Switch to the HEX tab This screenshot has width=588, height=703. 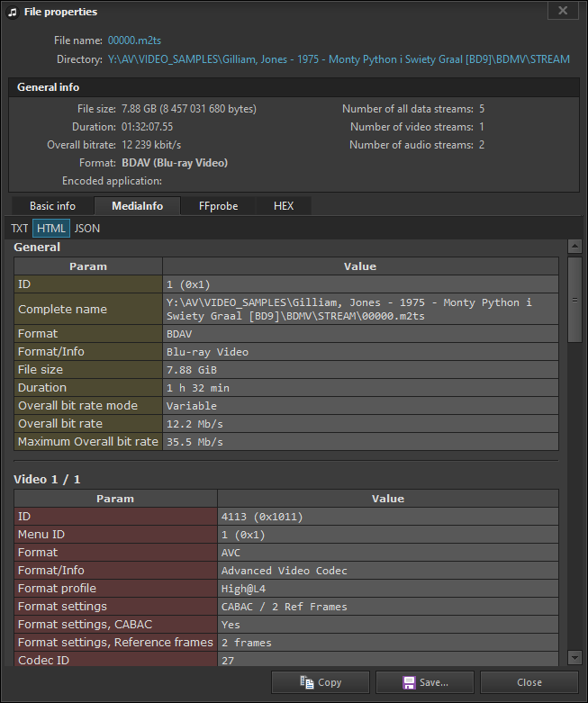(284, 206)
